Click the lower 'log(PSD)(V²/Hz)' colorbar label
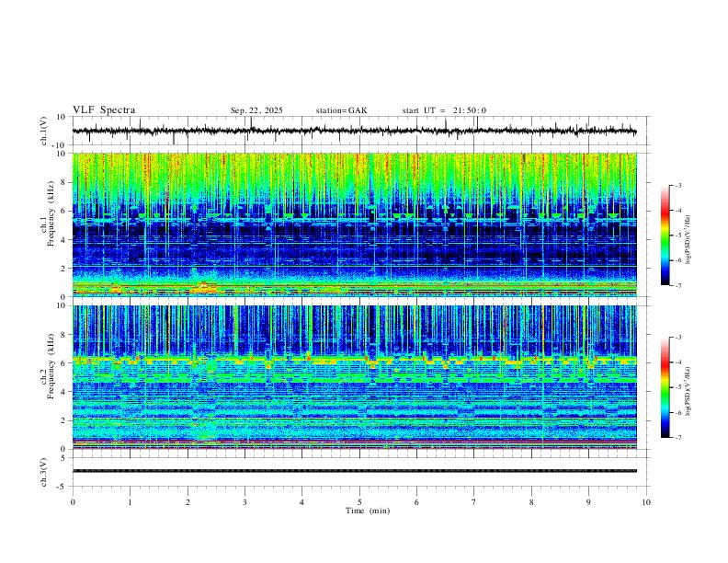Screen dimensions: 728x563 (688, 391)
